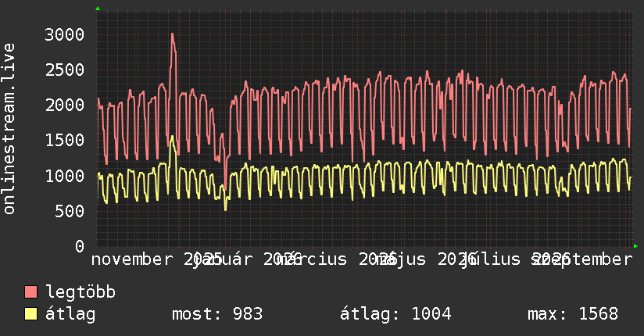Click the onlinestream.live vertical axis title

pos(9,129)
